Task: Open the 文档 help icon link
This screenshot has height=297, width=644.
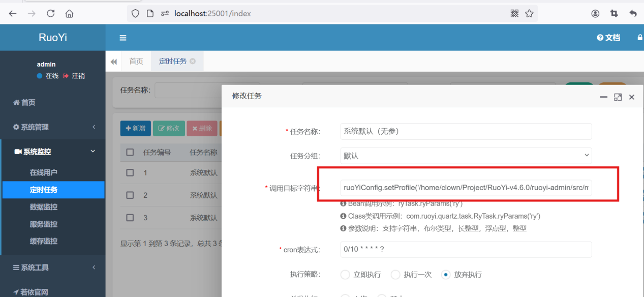Action: coord(608,38)
